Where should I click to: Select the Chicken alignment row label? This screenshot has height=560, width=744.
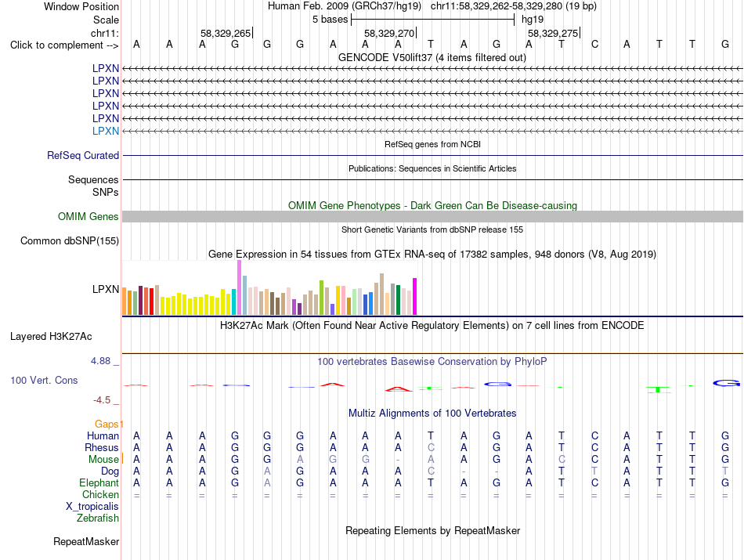point(100,494)
